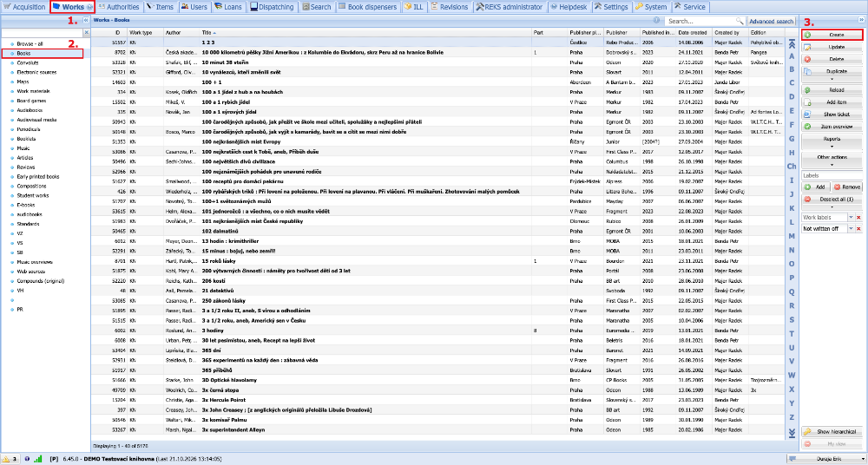Open the Item overview
The width and height of the screenshot is (868, 465).
tap(832, 126)
